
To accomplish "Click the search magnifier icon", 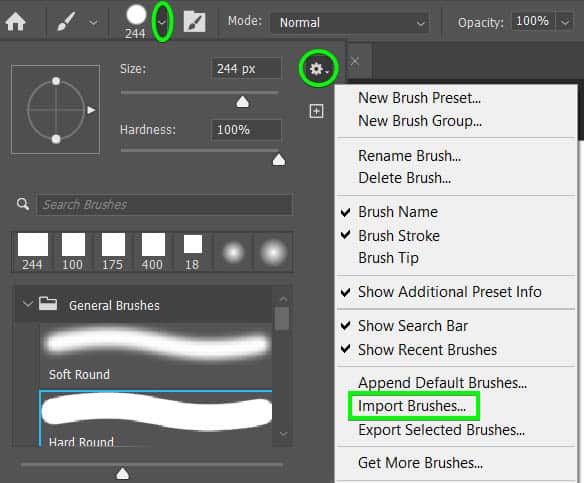I will (23, 204).
